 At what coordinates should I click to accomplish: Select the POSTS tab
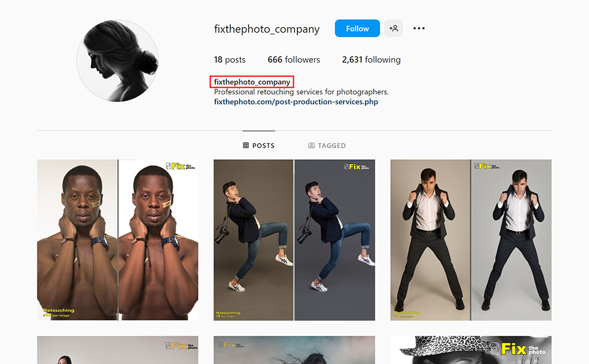(x=258, y=145)
